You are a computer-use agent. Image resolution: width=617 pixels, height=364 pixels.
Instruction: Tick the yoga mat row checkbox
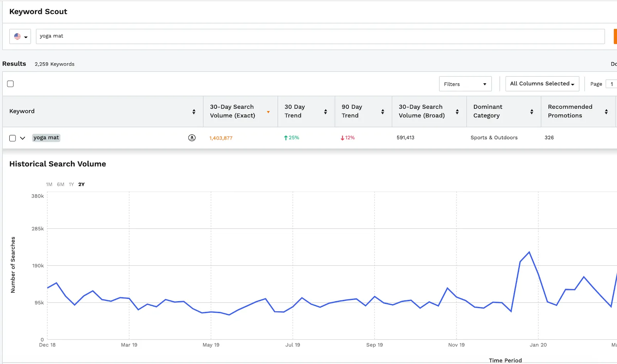tap(12, 138)
